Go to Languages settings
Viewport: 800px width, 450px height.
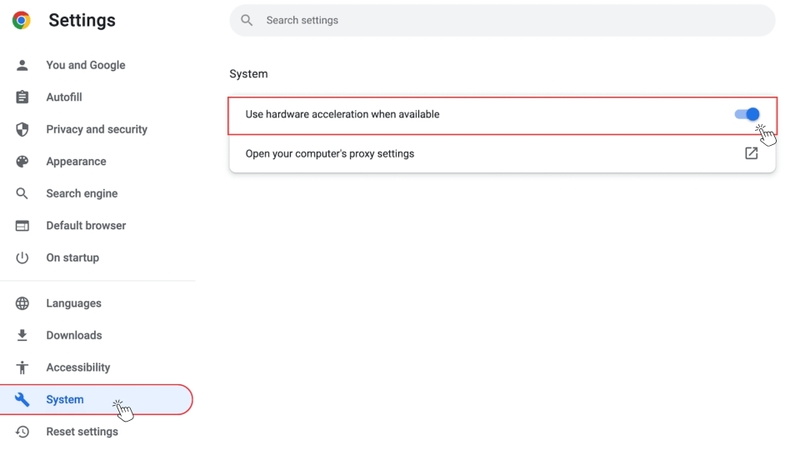(74, 303)
